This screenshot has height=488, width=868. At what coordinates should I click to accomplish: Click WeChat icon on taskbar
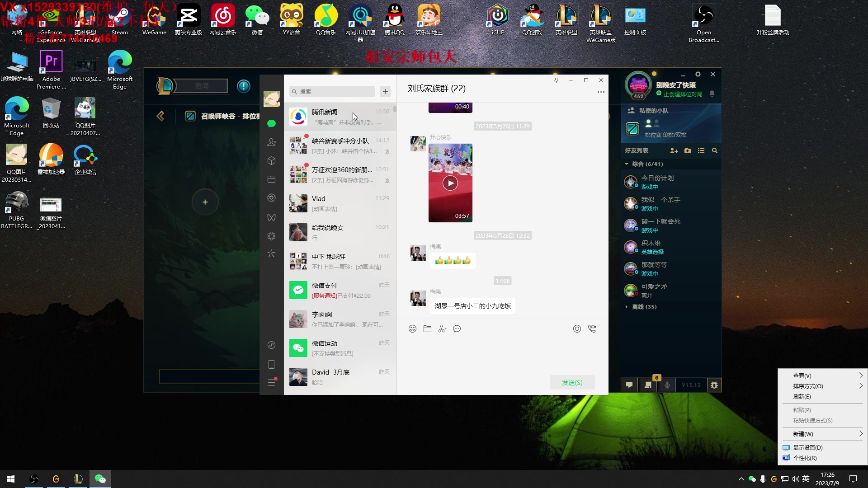point(100,479)
